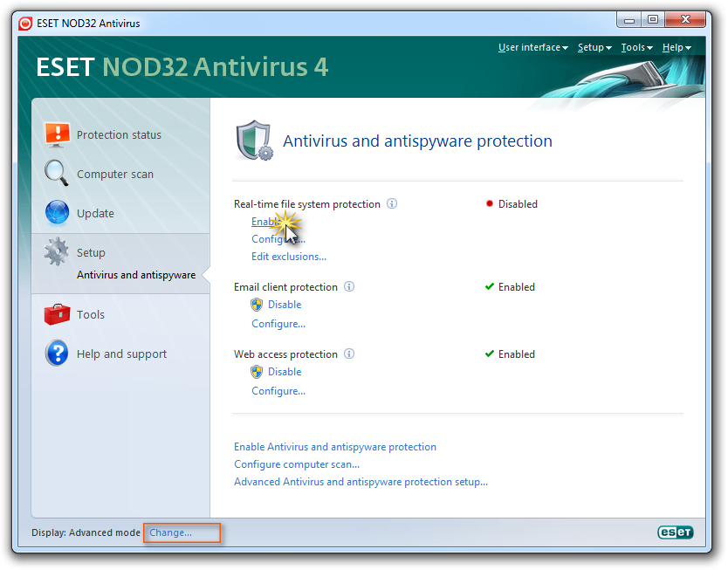Open Advanced Antivirus and antispyware protection setup
The height and width of the screenshot is (570, 728).
point(361,482)
